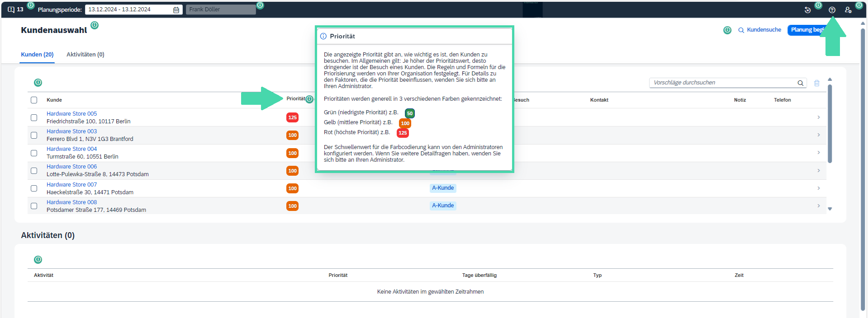
Task: Click the Planungsperiode date range field
Action: (134, 9)
